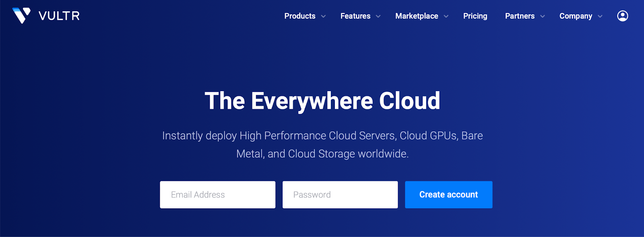Open the Company menu
This screenshot has width=644, height=237.
576,16
